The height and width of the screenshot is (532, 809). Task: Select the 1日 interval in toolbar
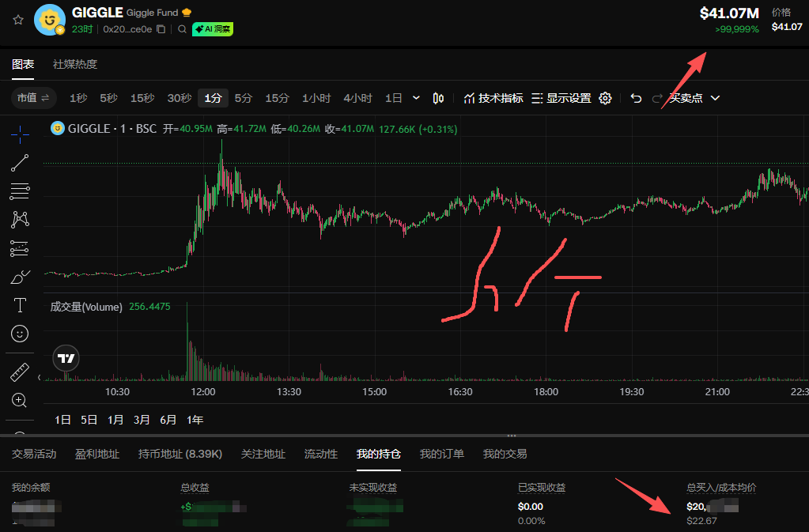click(393, 98)
